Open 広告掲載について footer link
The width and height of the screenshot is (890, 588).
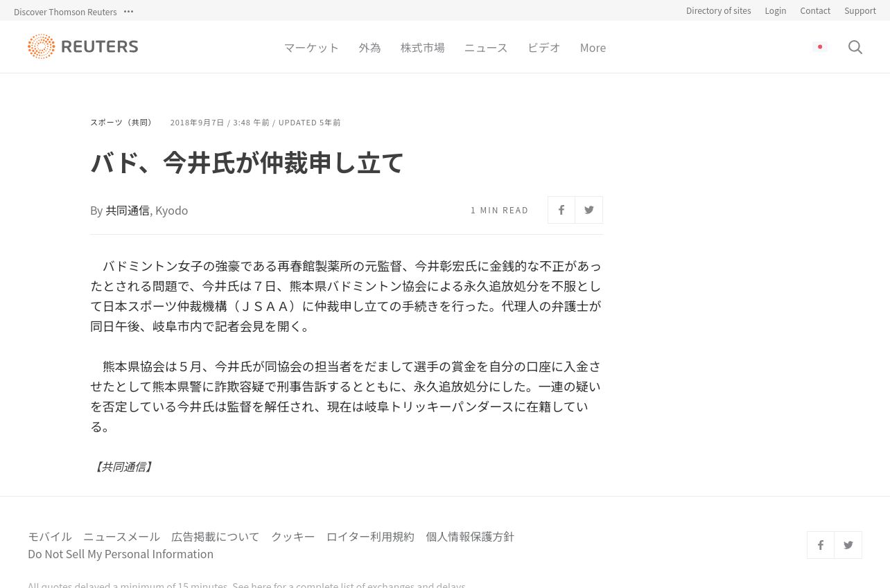point(216,536)
